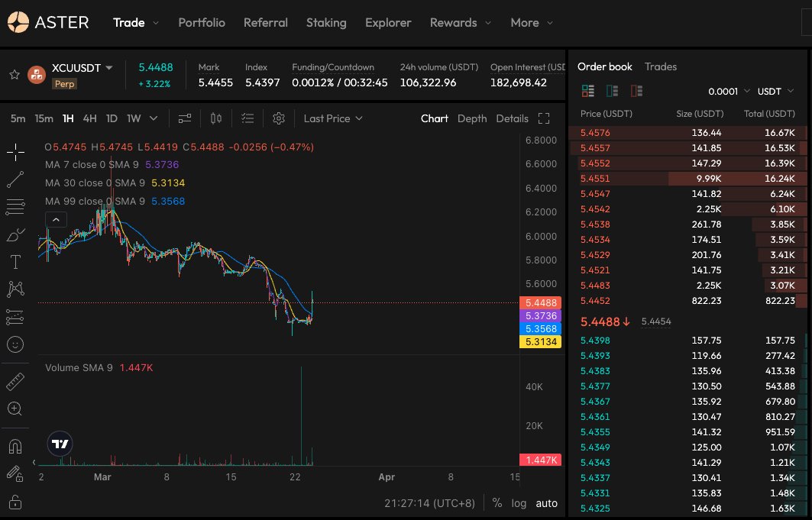Select the crosshair cursor tool

[x=15, y=153]
